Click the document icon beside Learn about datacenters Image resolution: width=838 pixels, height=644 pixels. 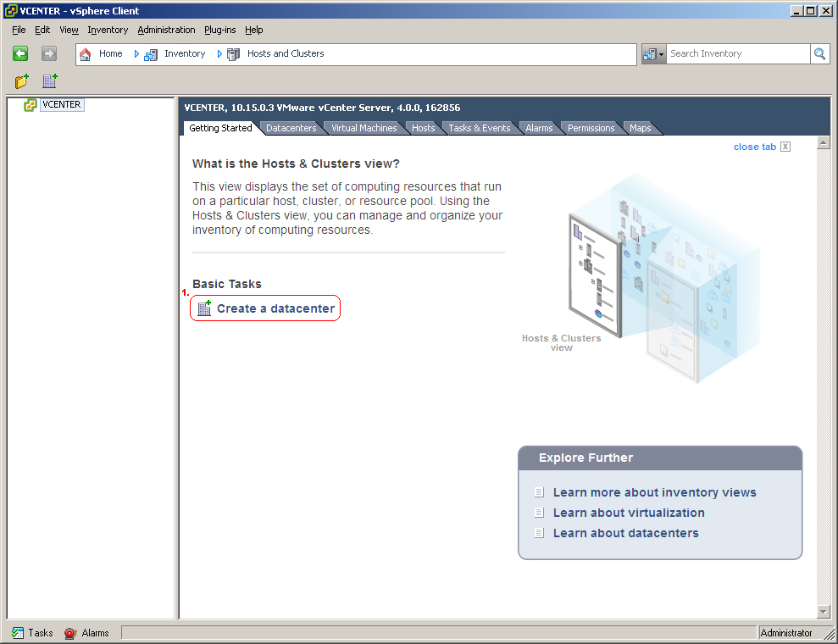[x=539, y=533]
